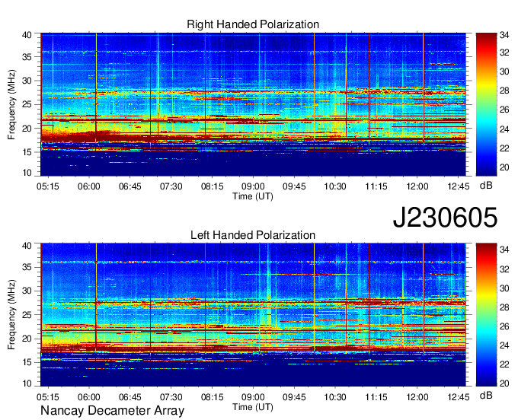Click inside the Right Handed Polarization spectrogram
Image resolution: width=518 pixels, height=420 pixels.
click(253, 104)
